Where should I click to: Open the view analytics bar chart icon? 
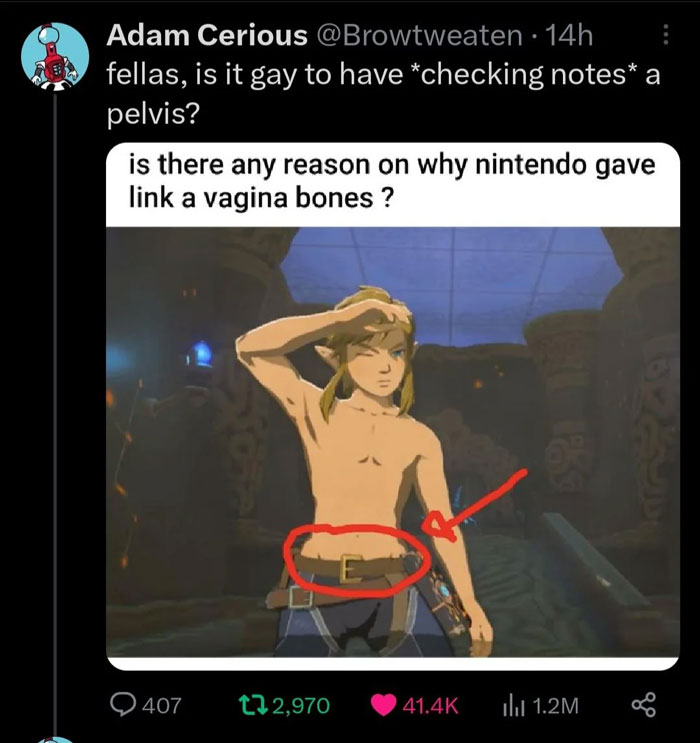[x=513, y=706]
